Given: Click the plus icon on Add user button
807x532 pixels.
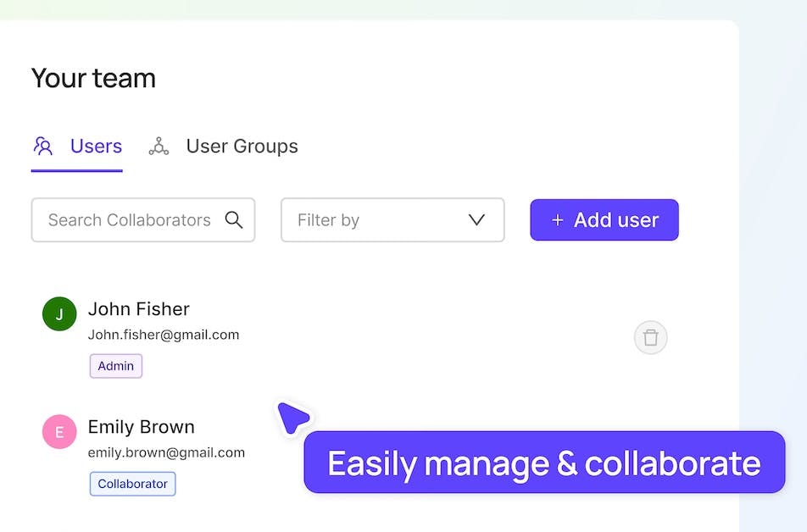Looking at the screenshot, I should tap(557, 219).
